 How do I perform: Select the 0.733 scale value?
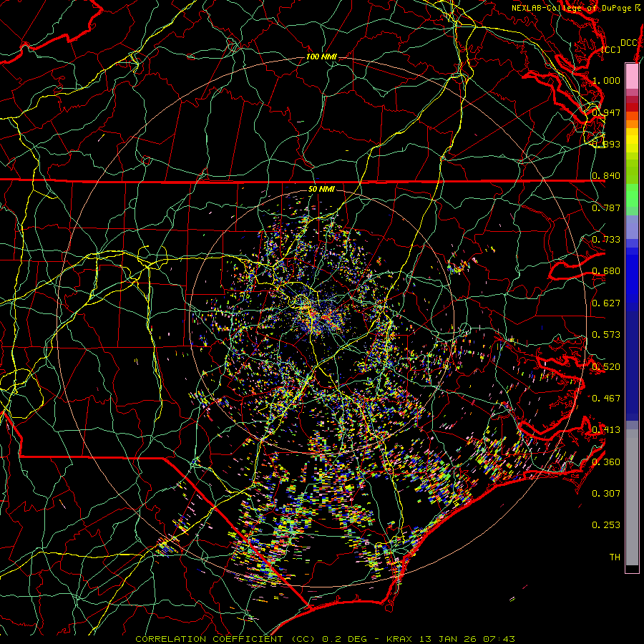click(606, 240)
